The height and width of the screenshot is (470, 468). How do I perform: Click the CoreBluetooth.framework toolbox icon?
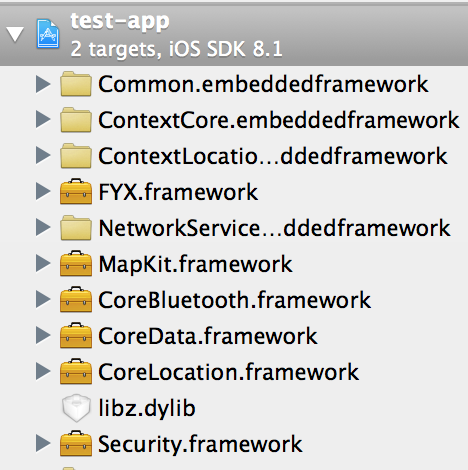(x=76, y=300)
